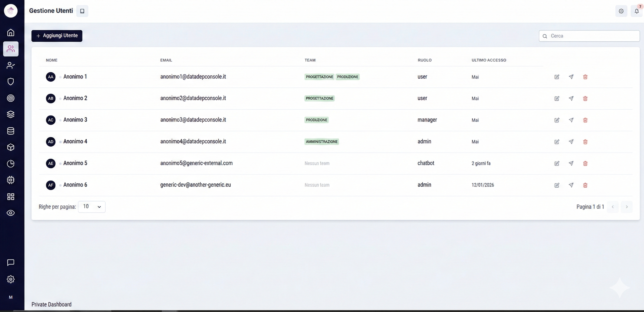Viewport: 644px width, 312px height.
Task: Click the previous page chevron
Action: pyautogui.click(x=613, y=207)
